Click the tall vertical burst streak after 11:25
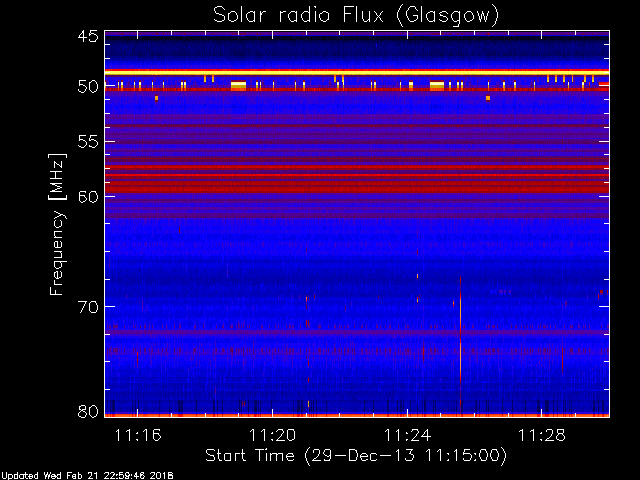640x480 pixels. pos(460,345)
